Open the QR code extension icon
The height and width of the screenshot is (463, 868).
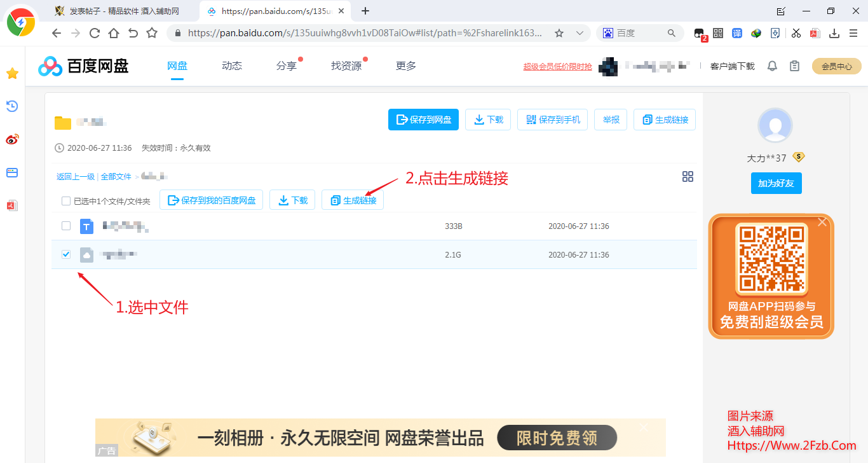point(717,32)
